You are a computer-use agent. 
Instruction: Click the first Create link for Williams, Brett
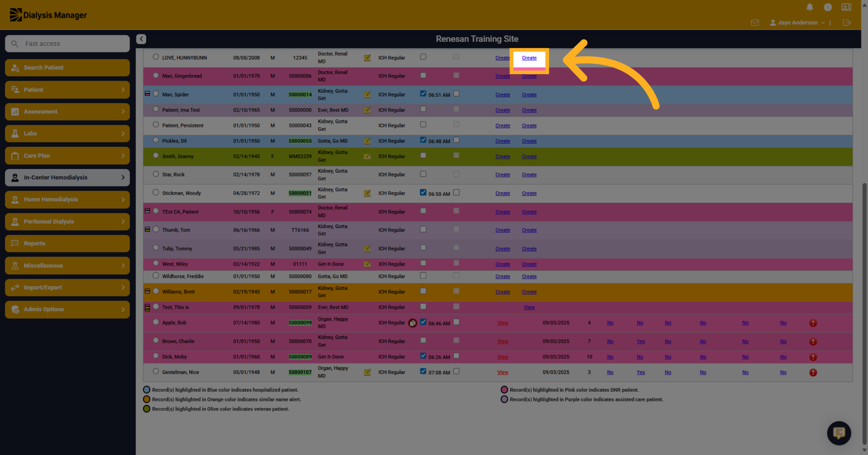point(503,292)
